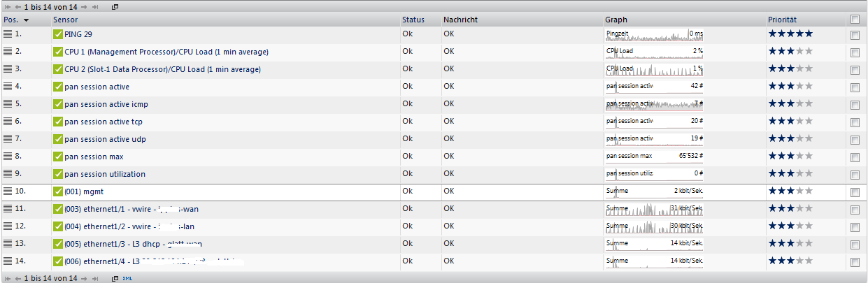
Task: Click green check icon beside pan session max
Action: 58,157
